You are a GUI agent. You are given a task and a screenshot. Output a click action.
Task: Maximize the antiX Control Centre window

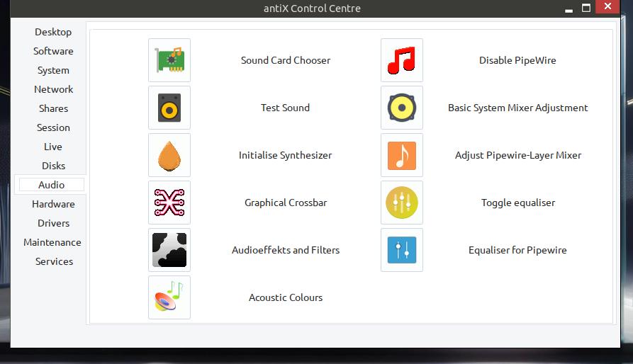(586, 8)
